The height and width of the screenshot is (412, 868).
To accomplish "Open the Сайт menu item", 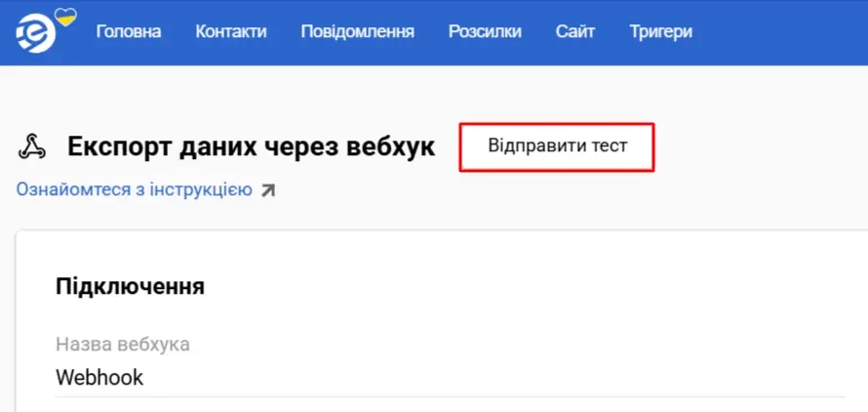I will tap(575, 31).
